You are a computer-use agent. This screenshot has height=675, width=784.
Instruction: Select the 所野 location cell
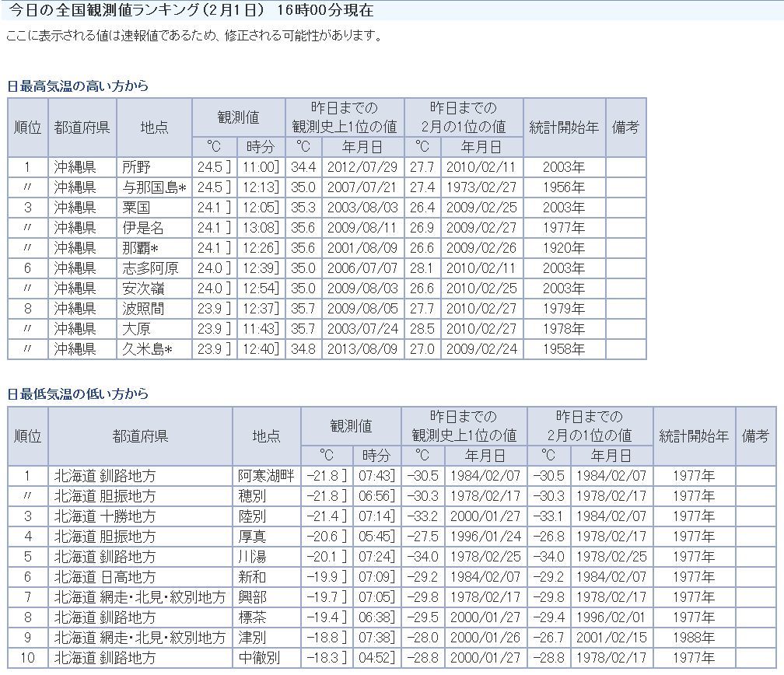coord(136,167)
